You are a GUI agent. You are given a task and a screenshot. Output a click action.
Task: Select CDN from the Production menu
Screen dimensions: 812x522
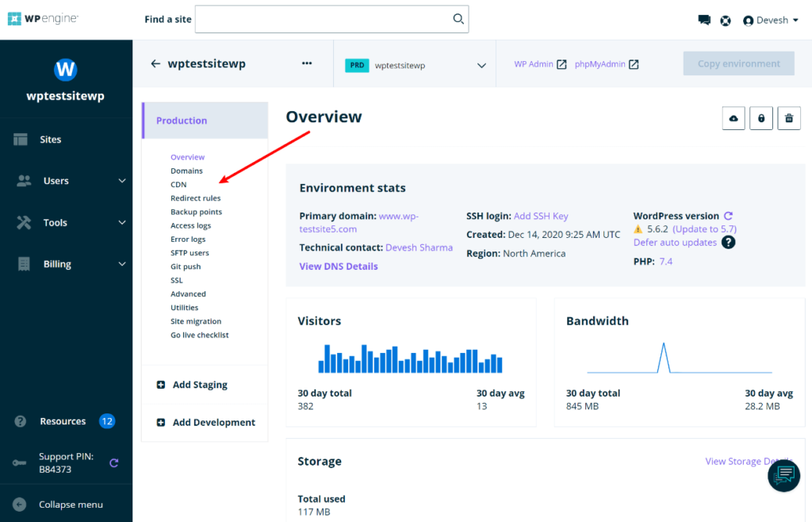[x=180, y=184]
